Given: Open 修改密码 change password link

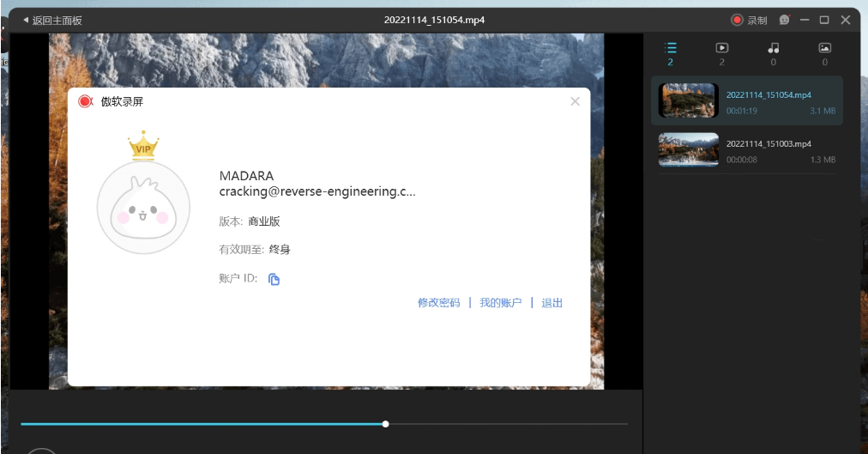Looking at the screenshot, I should click(x=439, y=303).
